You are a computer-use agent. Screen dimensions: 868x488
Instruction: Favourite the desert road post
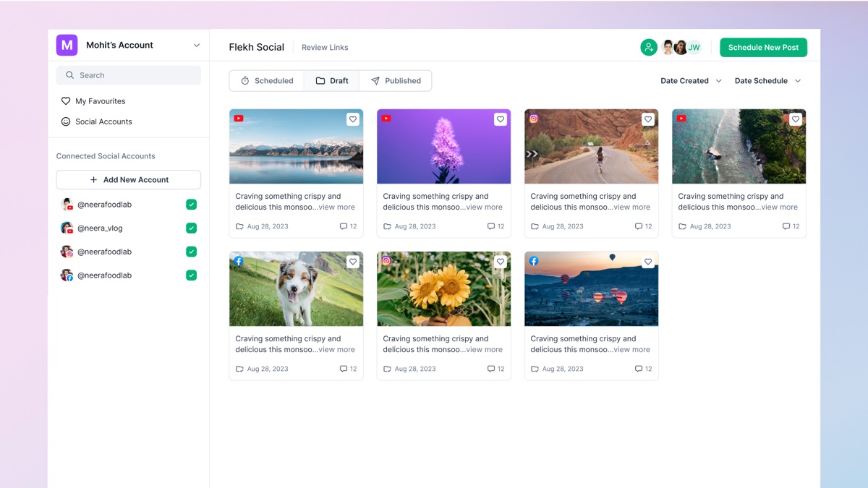[x=648, y=119]
